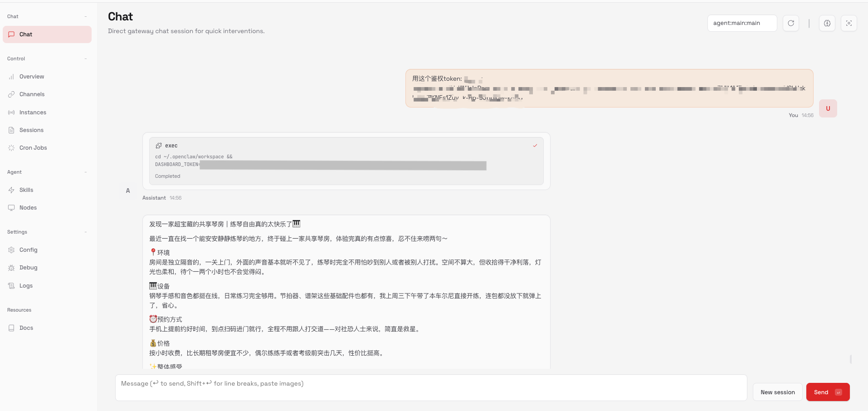This screenshot has width=868, height=411.
Task: Open the Logs page
Action: 47,286
